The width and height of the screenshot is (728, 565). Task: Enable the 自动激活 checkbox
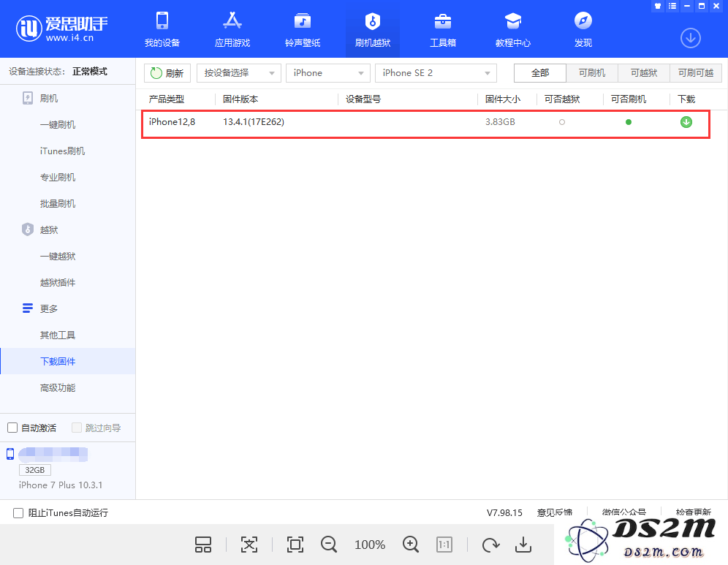(12, 428)
